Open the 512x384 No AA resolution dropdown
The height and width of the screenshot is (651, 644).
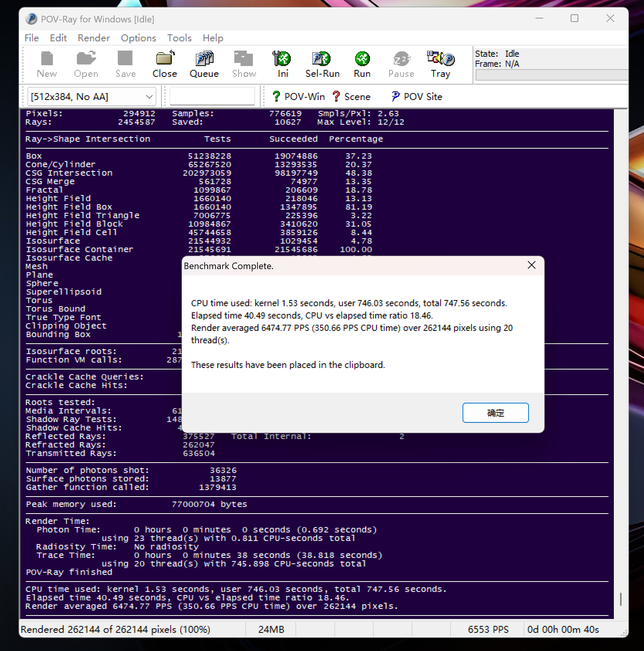click(x=92, y=97)
